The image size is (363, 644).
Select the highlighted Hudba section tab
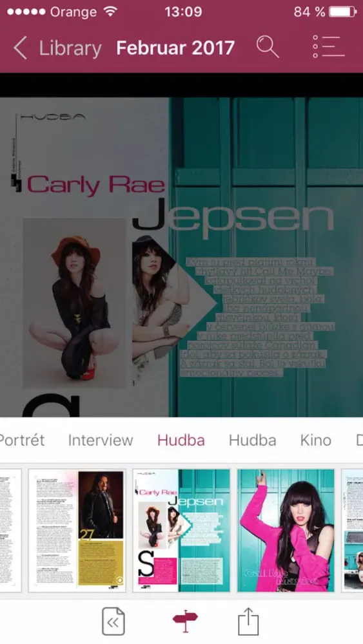(181, 440)
